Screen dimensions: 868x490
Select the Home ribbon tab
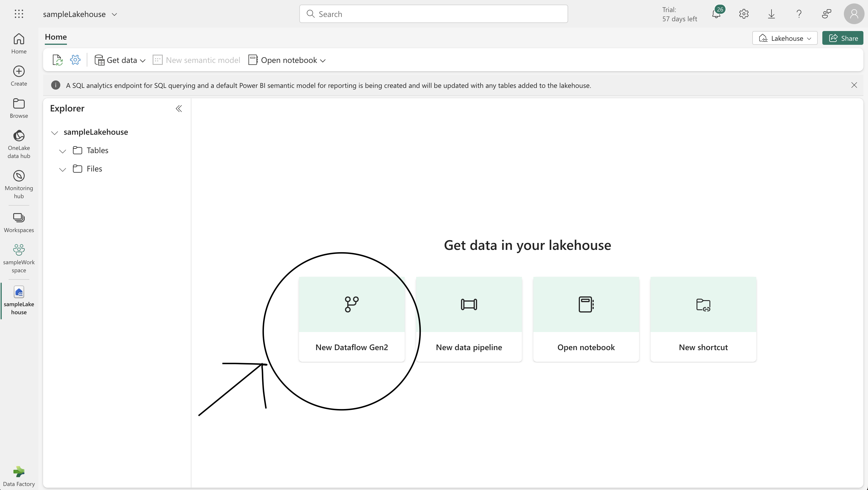pos(56,37)
